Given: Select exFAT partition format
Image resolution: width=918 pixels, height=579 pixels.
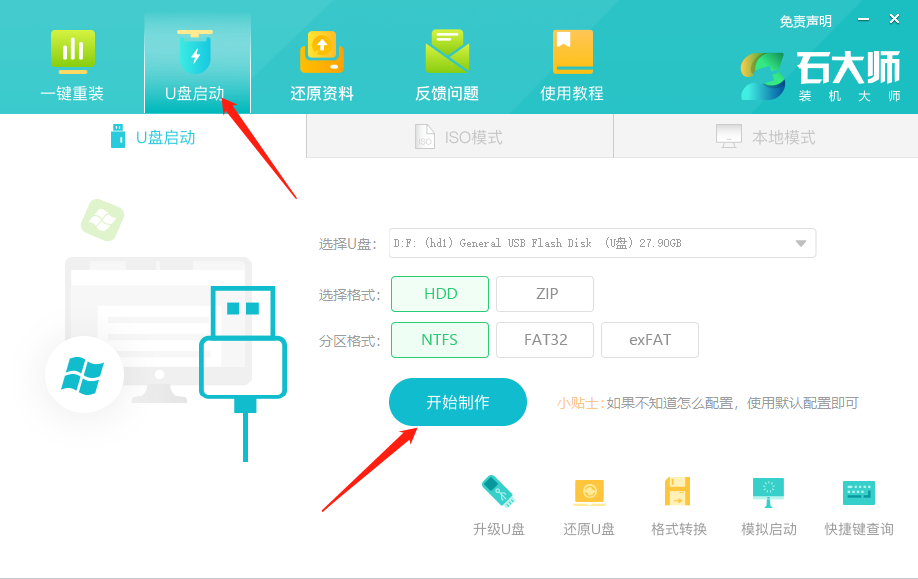Looking at the screenshot, I should [649, 340].
